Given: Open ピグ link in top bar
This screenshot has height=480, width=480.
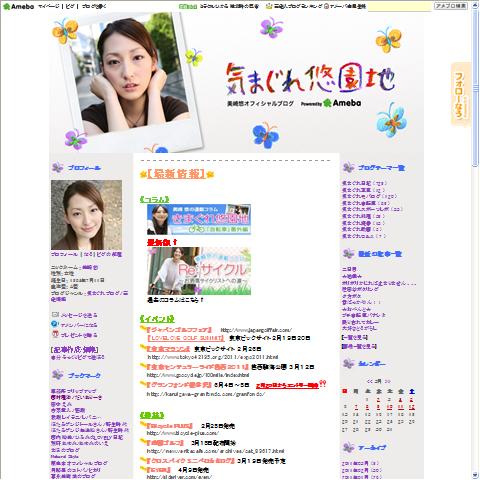Looking at the screenshot, I should pyautogui.click(x=70, y=6).
